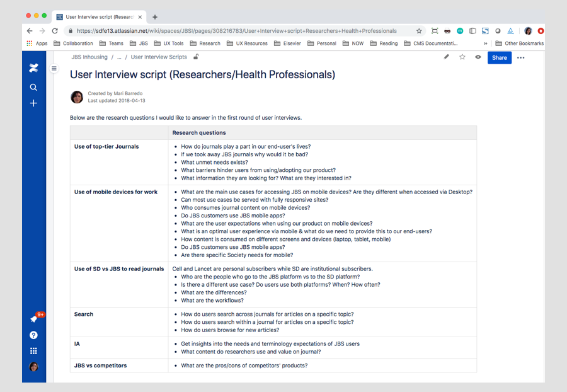Open Confluence search in the sidebar
The width and height of the screenshot is (567, 392).
33,87
